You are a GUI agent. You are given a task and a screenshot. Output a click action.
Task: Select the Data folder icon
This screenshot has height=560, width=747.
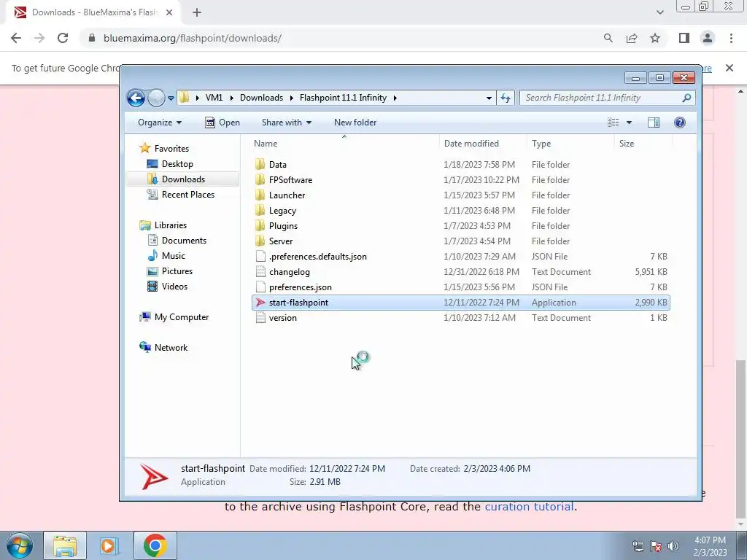click(x=260, y=164)
